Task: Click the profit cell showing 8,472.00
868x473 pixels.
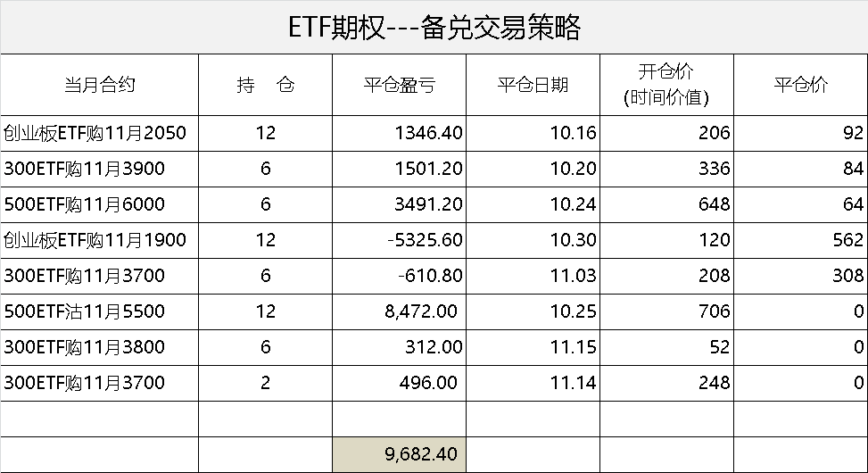Action: click(399, 311)
